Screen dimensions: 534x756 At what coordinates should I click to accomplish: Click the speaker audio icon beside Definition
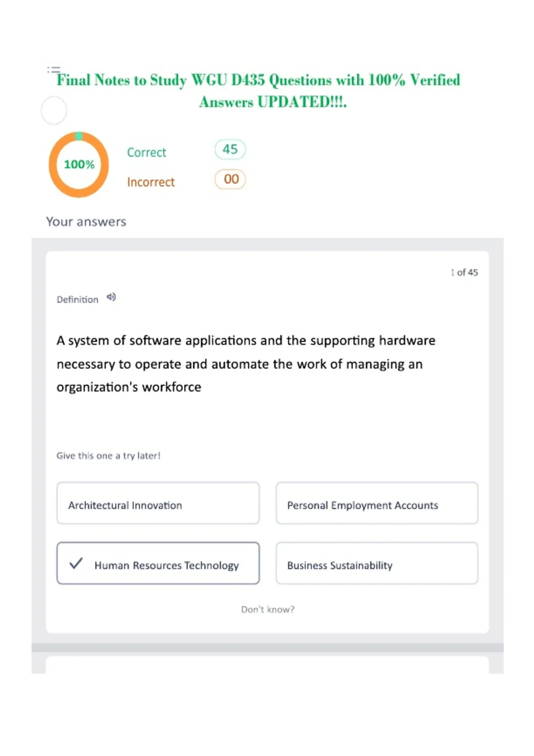(111, 297)
